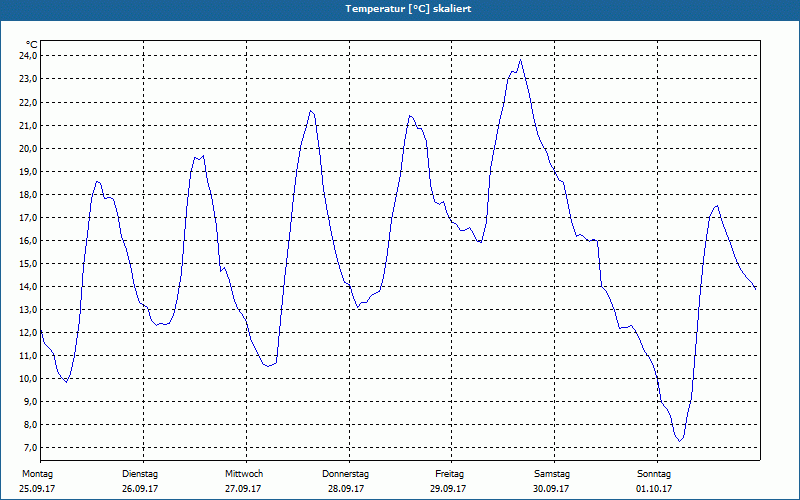
Task: Click the 26.09.17 date label
Action: coord(140,489)
